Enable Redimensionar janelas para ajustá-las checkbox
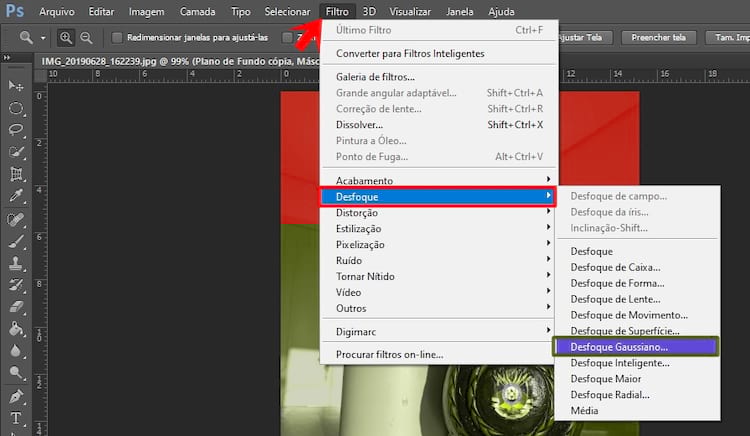The image size is (750, 436). [x=118, y=38]
